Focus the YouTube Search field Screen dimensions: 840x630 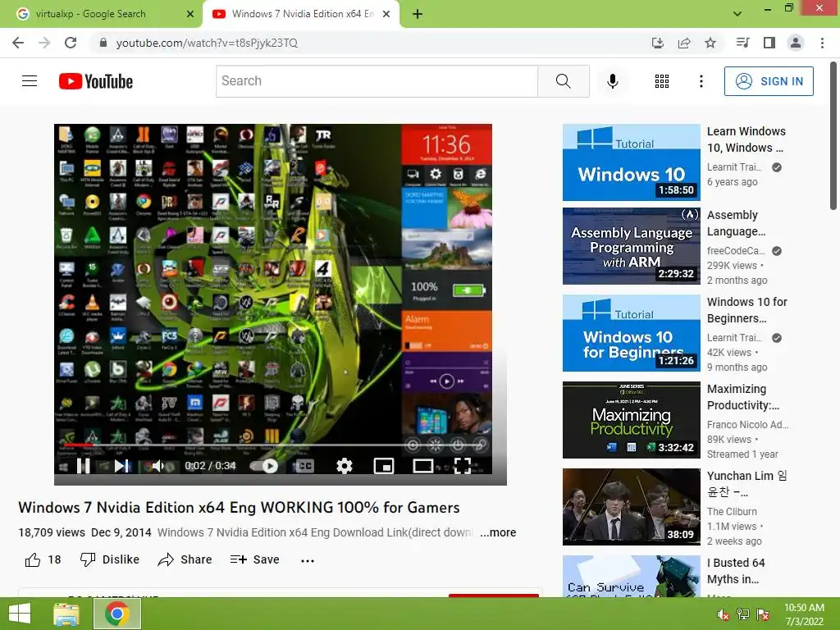tap(377, 81)
